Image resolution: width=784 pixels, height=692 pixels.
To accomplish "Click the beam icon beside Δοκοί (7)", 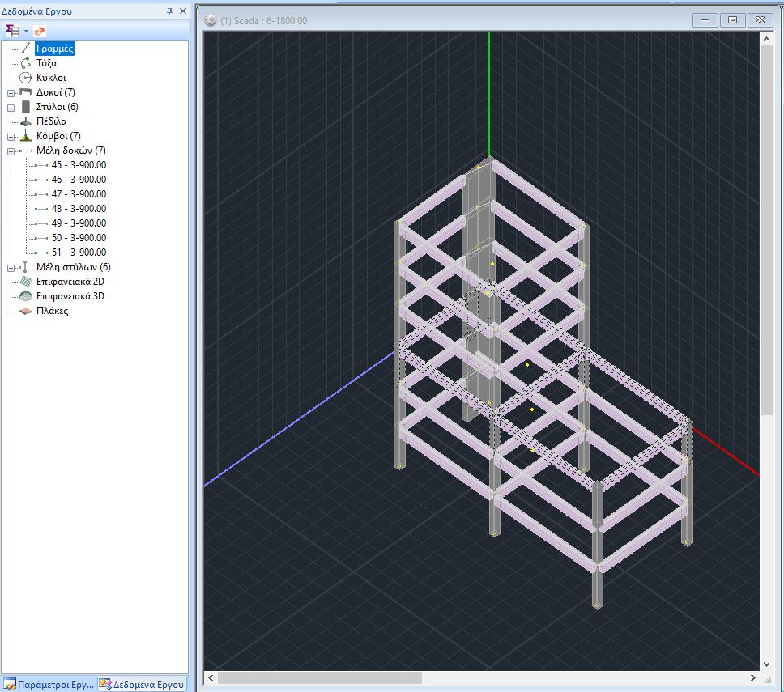I will (x=26, y=92).
